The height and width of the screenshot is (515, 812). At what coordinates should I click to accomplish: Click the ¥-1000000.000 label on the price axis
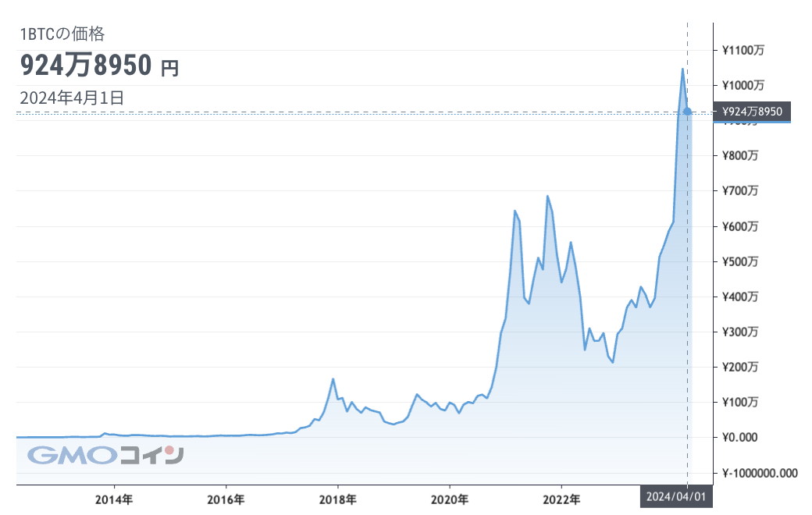click(759, 473)
